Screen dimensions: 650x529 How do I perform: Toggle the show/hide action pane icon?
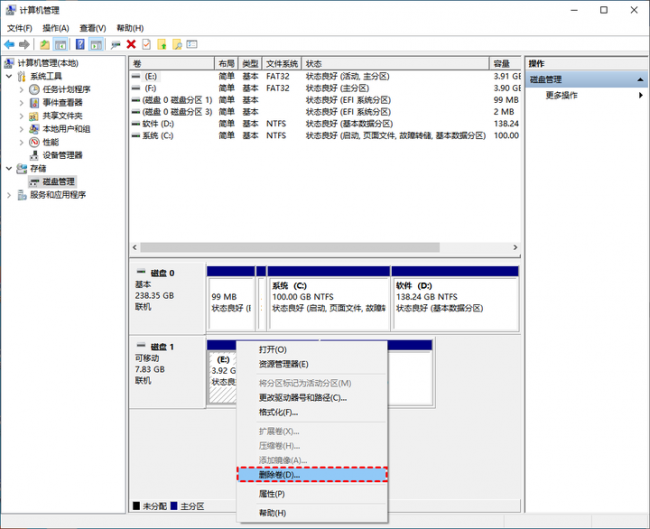point(96,44)
